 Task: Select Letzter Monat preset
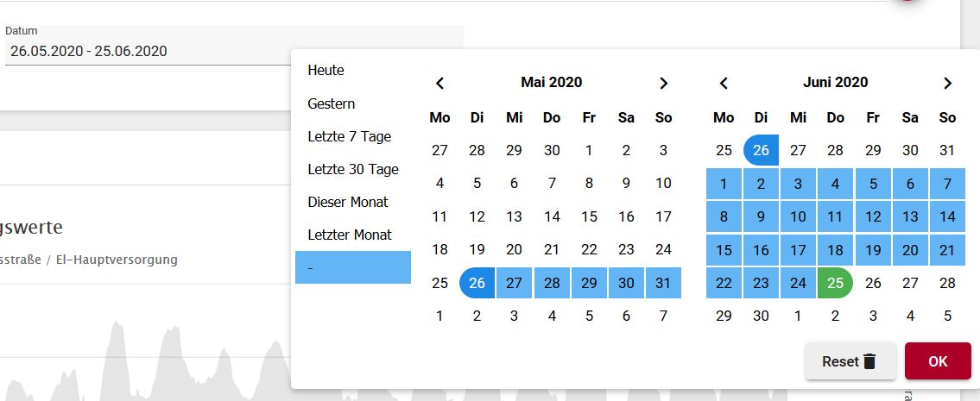coord(349,235)
